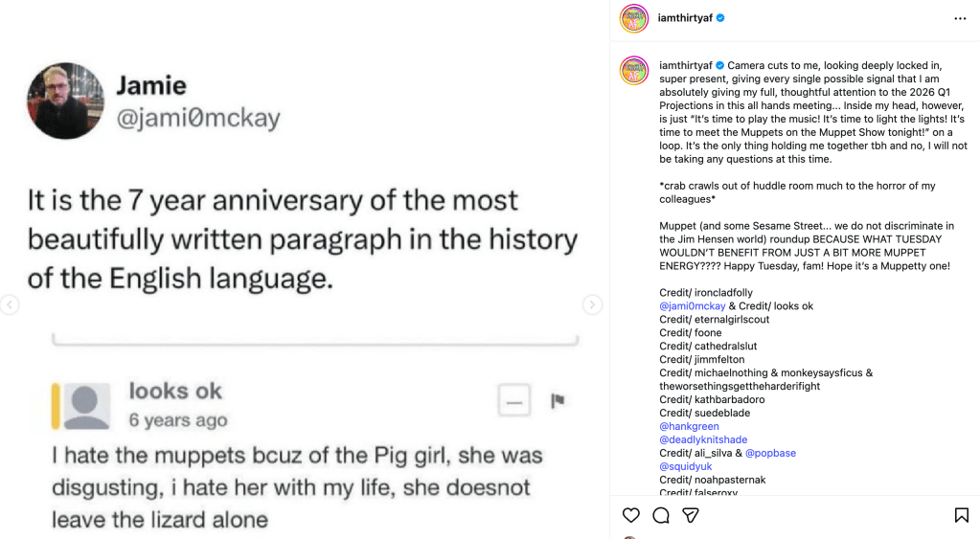Go to previous carousel image
Viewport: 980px width, 539px height.
(11, 304)
